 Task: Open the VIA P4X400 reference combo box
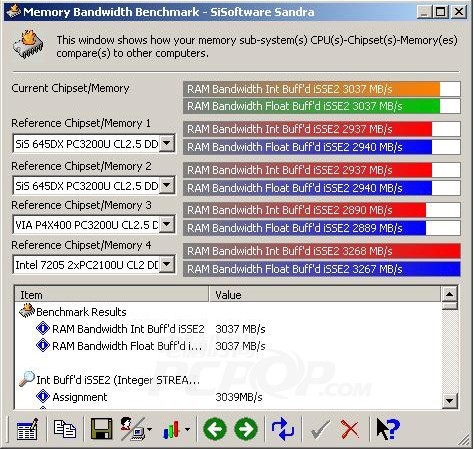click(94, 225)
